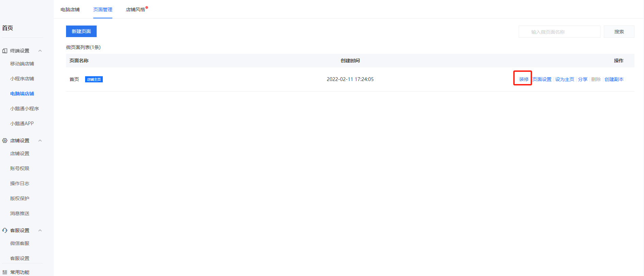Collapse the 客服设置 section chevron
The image size is (644, 276).
[x=40, y=230]
